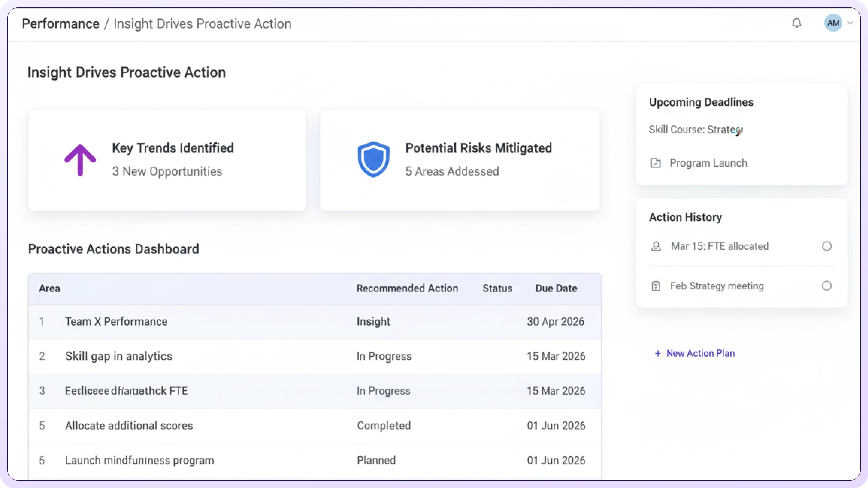868x488 pixels.
Task: Open the Skill Course Strategy deadline item
Action: (695, 130)
